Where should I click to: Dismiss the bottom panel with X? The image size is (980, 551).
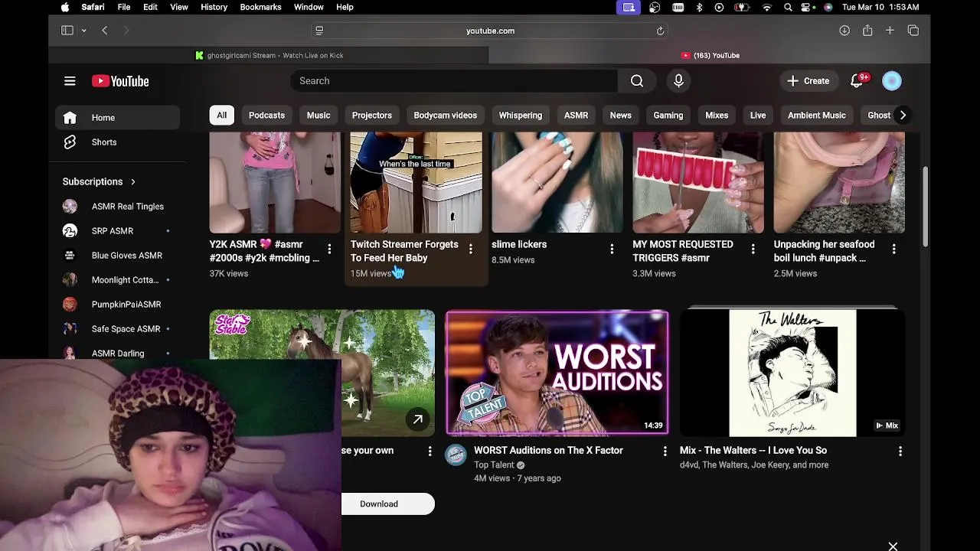coord(893,546)
